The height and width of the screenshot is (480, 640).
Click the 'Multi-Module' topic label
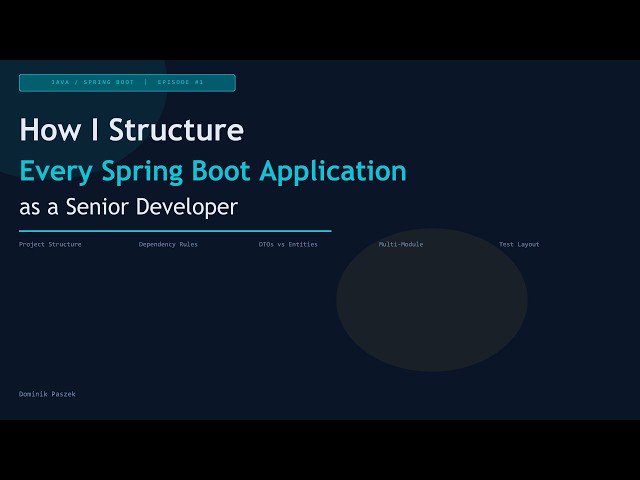pyautogui.click(x=401, y=244)
